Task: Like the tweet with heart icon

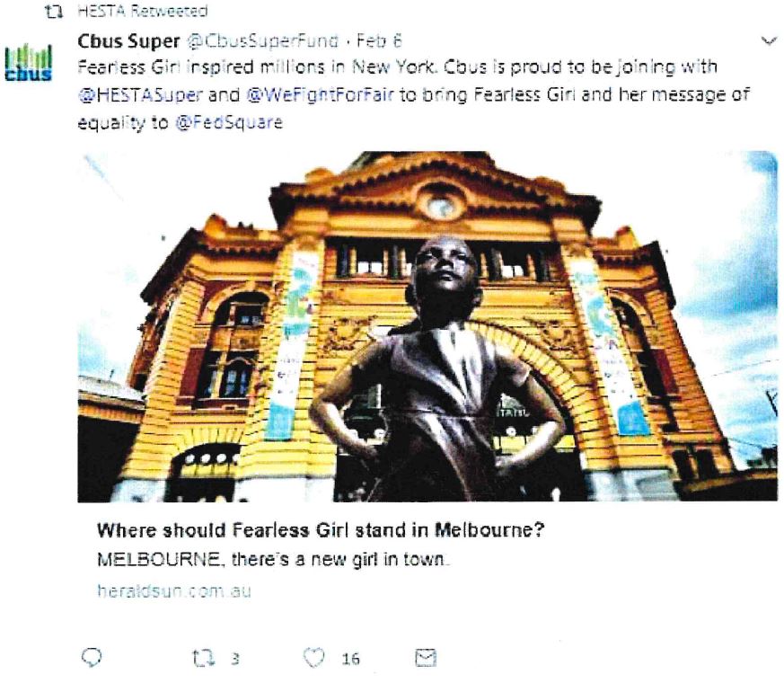Action: 314,658
